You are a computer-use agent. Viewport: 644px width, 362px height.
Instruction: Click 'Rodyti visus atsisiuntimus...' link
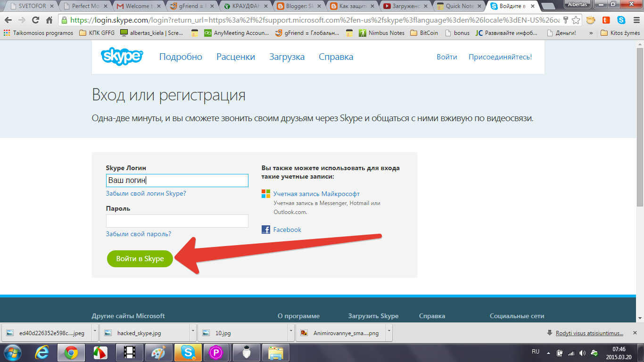pos(589,333)
